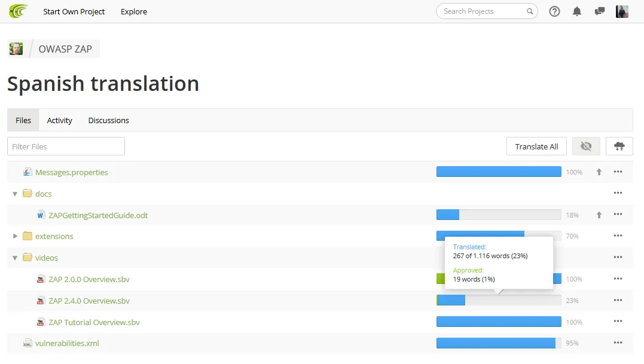Collapse the docs folder arrow

15,194
